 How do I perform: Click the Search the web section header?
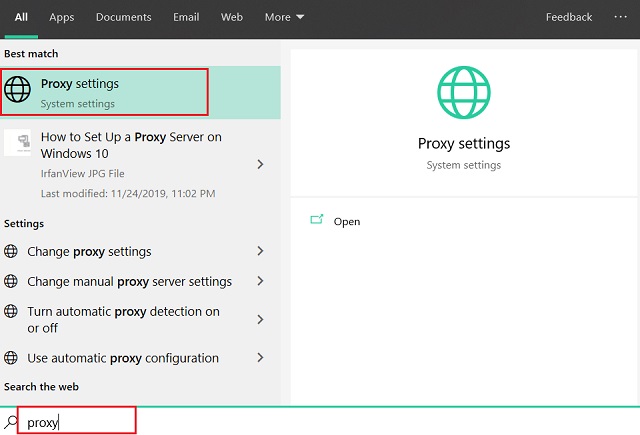pyautogui.click(x=41, y=387)
